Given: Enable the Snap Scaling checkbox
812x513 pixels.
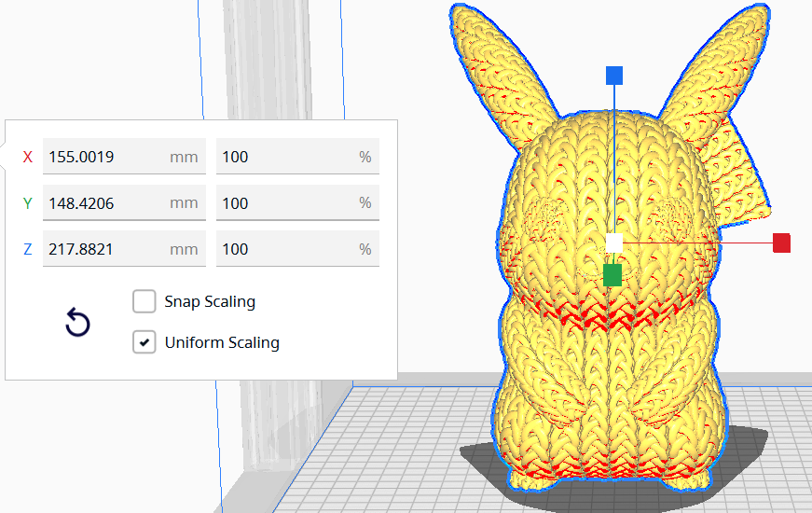Looking at the screenshot, I should click(x=144, y=301).
